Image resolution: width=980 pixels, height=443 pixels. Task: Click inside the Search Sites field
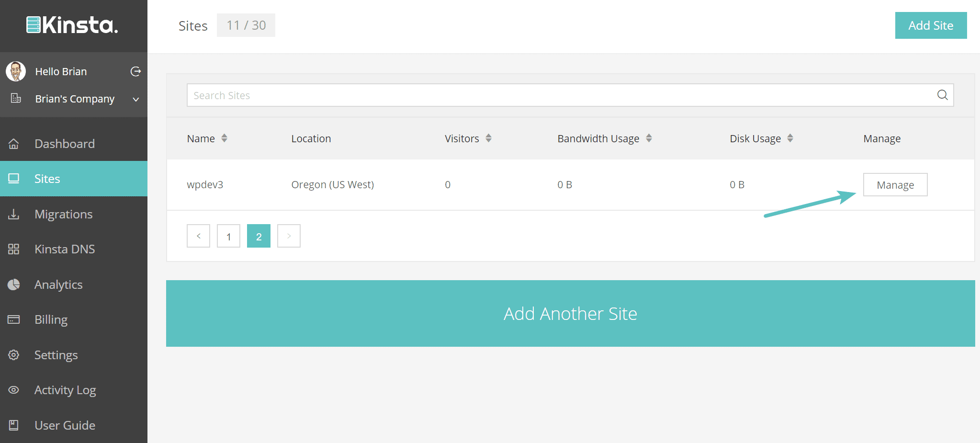click(x=570, y=95)
